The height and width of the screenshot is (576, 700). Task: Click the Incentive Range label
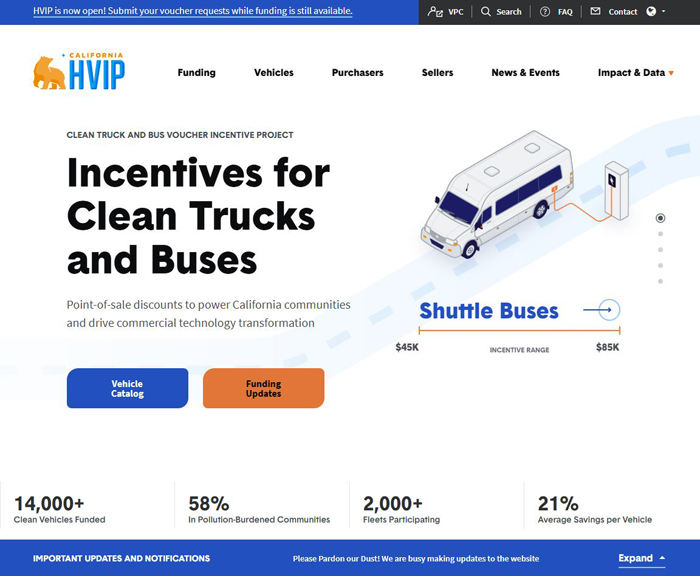coord(519,350)
